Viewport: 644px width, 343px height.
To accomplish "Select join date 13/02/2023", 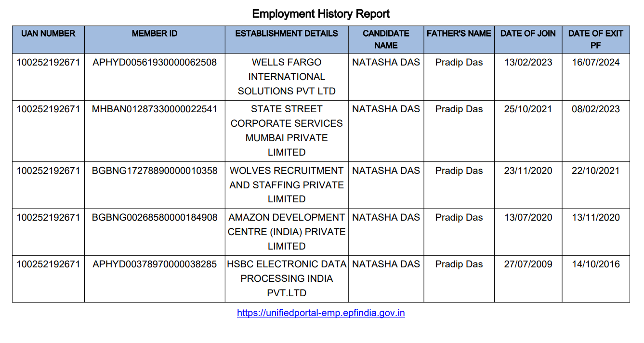I will (528, 63).
